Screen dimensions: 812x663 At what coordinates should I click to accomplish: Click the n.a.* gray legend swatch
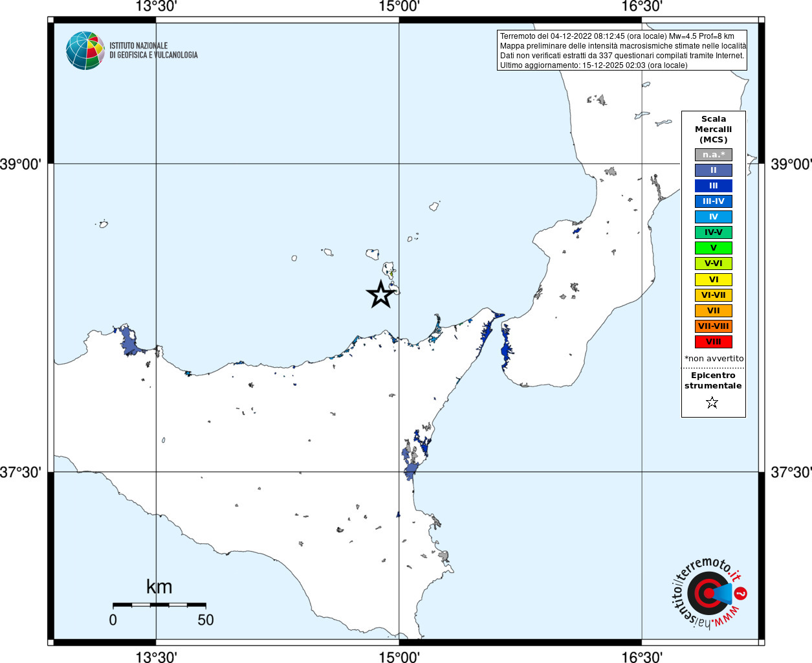click(x=714, y=155)
